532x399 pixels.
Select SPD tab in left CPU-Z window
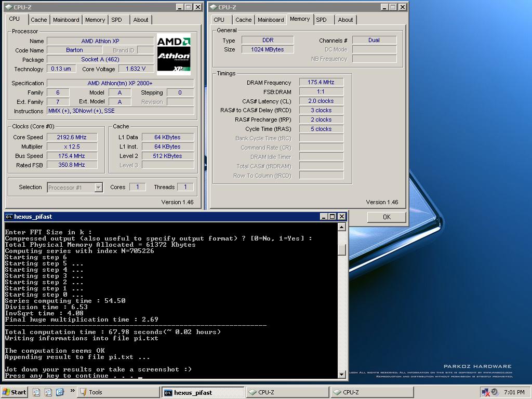(116, 20)
